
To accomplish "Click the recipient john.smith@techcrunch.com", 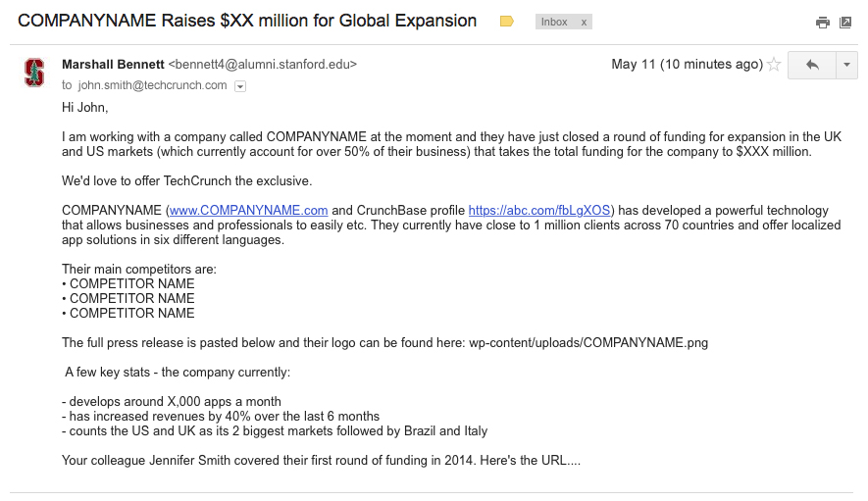I will [x=152, y=85].
